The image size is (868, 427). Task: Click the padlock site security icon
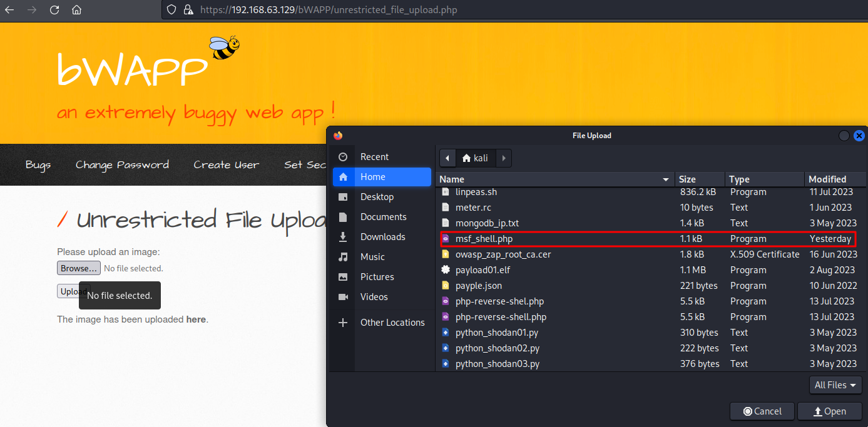coord(188,10)
